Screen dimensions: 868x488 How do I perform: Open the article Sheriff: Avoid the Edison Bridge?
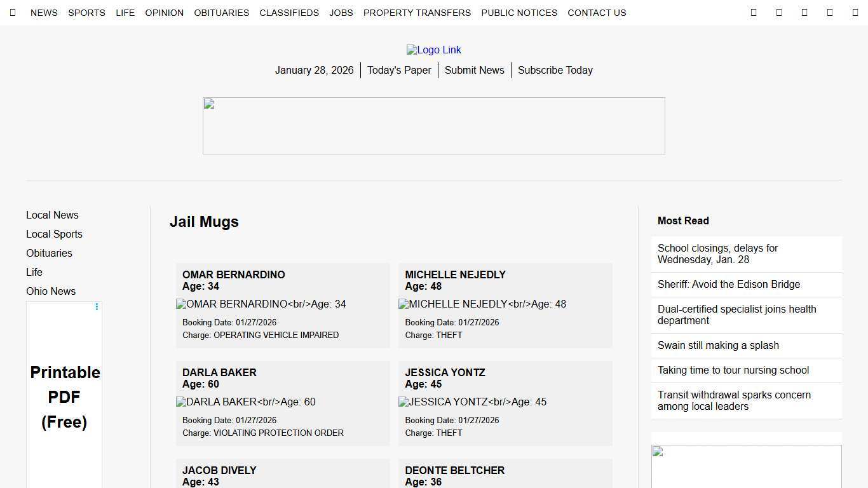click(x=729, y=284)
